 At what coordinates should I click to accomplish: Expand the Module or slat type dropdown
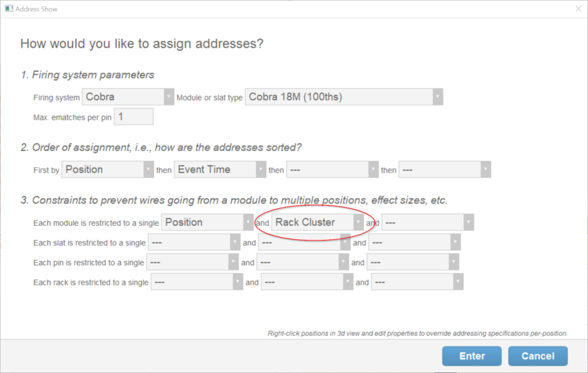click(343, 97)
